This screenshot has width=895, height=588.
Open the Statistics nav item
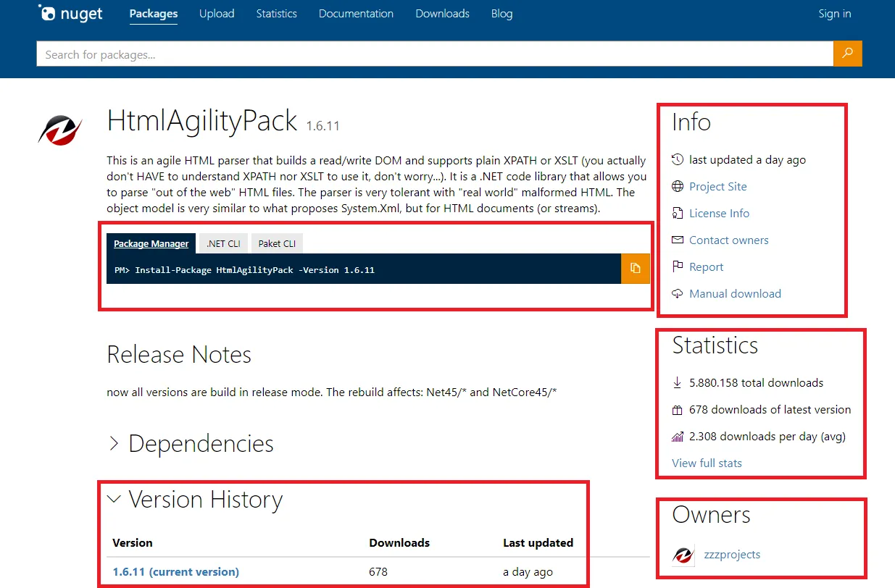click(276, 14)
